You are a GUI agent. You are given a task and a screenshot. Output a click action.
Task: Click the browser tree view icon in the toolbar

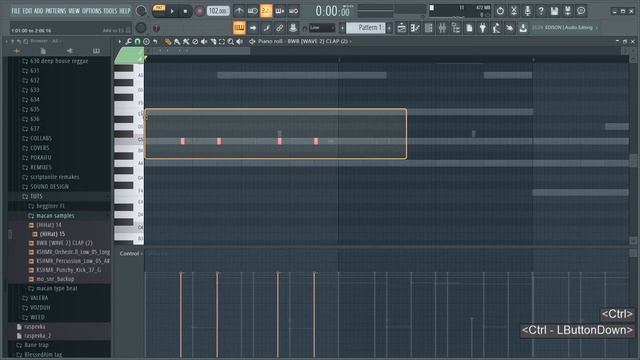tap(456, 28)
